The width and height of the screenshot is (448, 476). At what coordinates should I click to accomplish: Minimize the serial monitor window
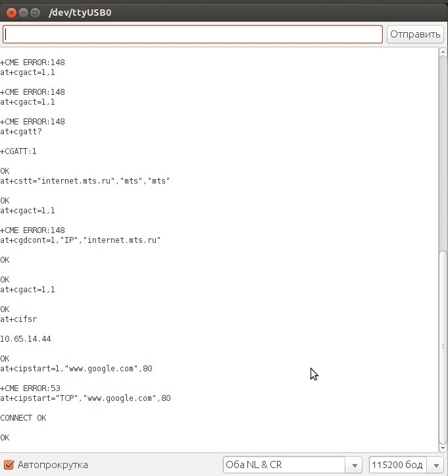22,11
